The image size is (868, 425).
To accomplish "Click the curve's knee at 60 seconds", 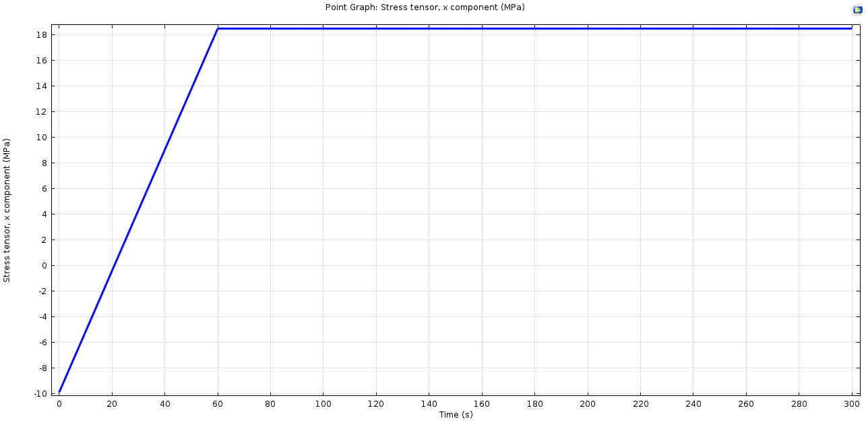I will click(218, 28).
